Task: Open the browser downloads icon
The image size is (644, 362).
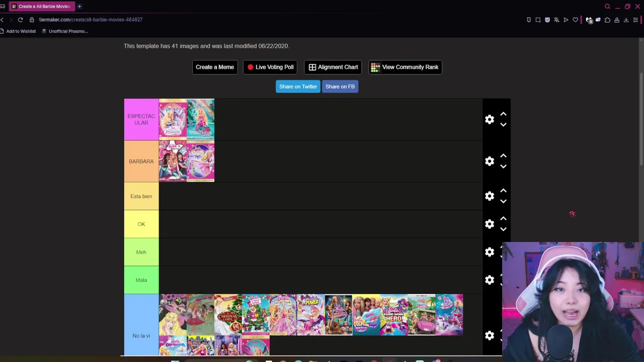Action: [626, 20]
